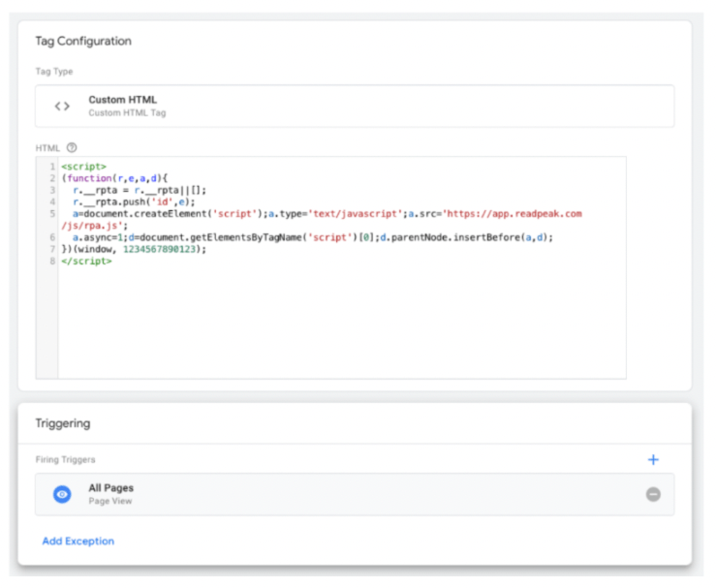The width and height of the screenshot is (716, 588).
Task: Click inside the HTML code editor blank area
Action: (x=342, y=322)
